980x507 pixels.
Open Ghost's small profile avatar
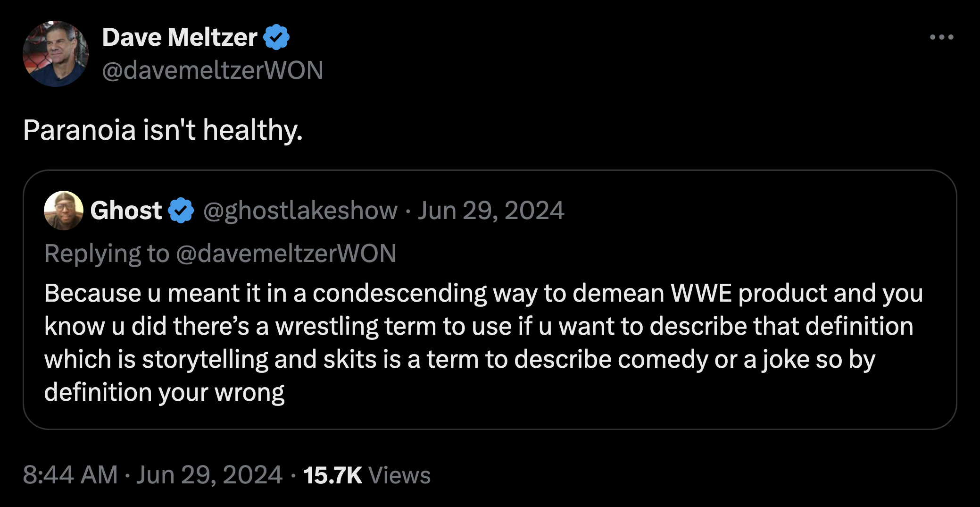point(64,211)
